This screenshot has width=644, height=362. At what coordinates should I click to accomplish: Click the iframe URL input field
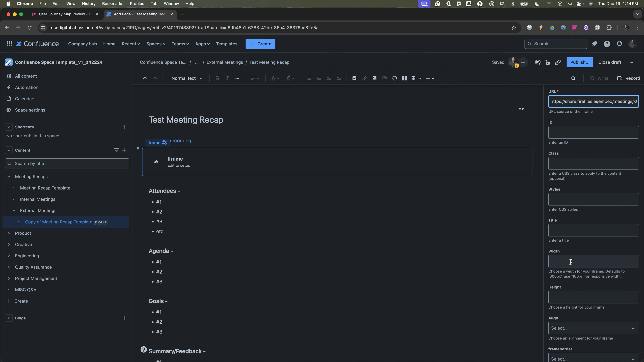point(594,101)
